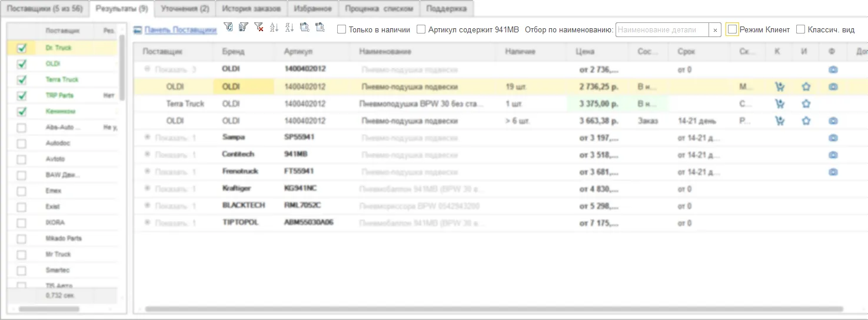The width and height of the screenshot is (868, 320).
Task: Clear filter via funnel with red cross
Action: [x=259, y=27]
